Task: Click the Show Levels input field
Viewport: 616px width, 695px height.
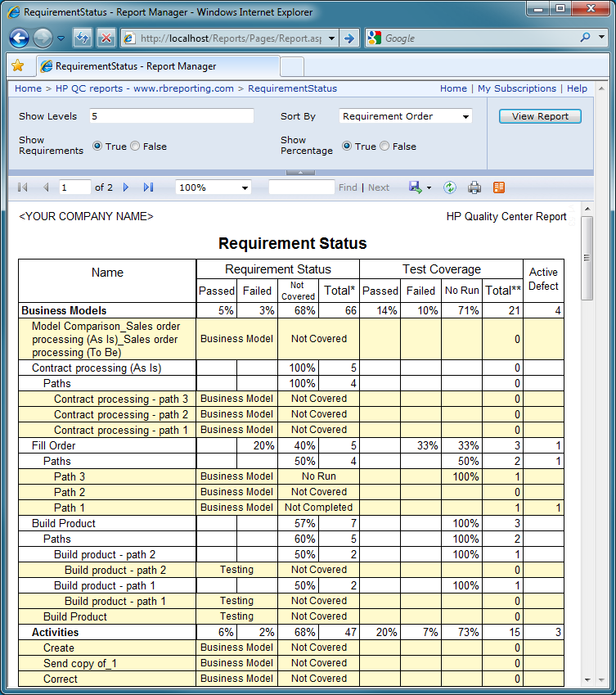Action: [x=171, y=116]
